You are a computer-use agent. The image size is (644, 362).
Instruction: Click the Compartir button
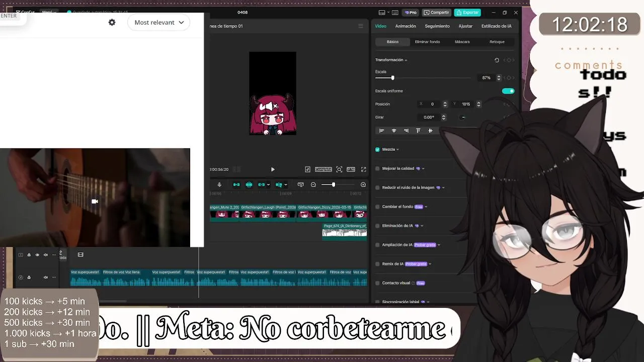pos(436,13)
